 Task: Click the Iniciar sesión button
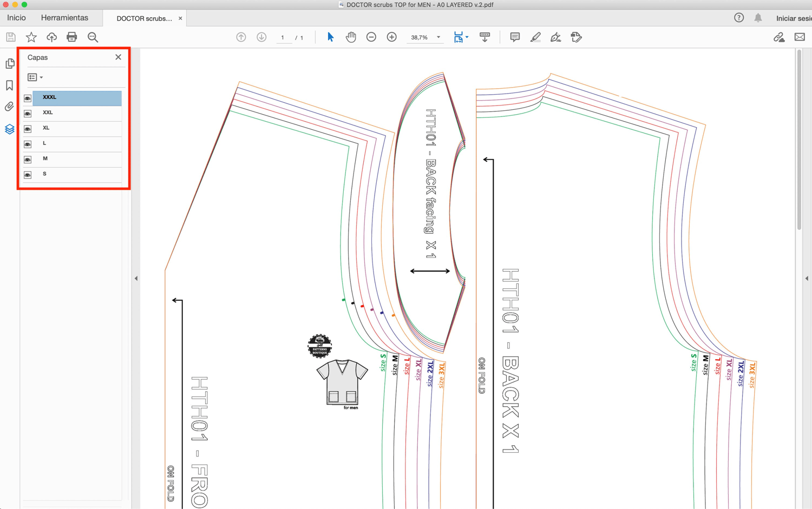click(794, 18)
